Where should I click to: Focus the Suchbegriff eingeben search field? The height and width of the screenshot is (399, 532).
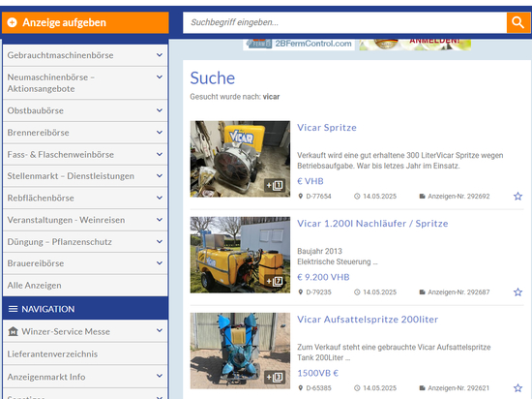344,22
